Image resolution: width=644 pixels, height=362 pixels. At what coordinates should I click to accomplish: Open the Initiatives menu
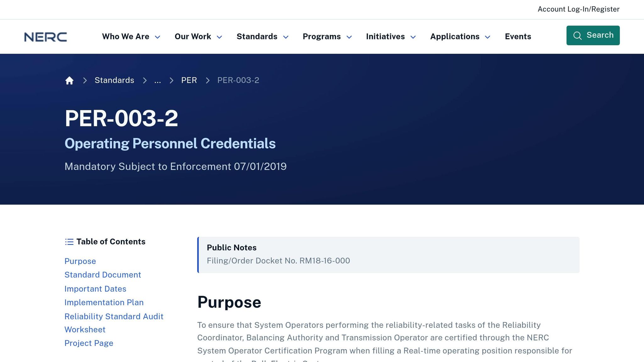point(391,36)
